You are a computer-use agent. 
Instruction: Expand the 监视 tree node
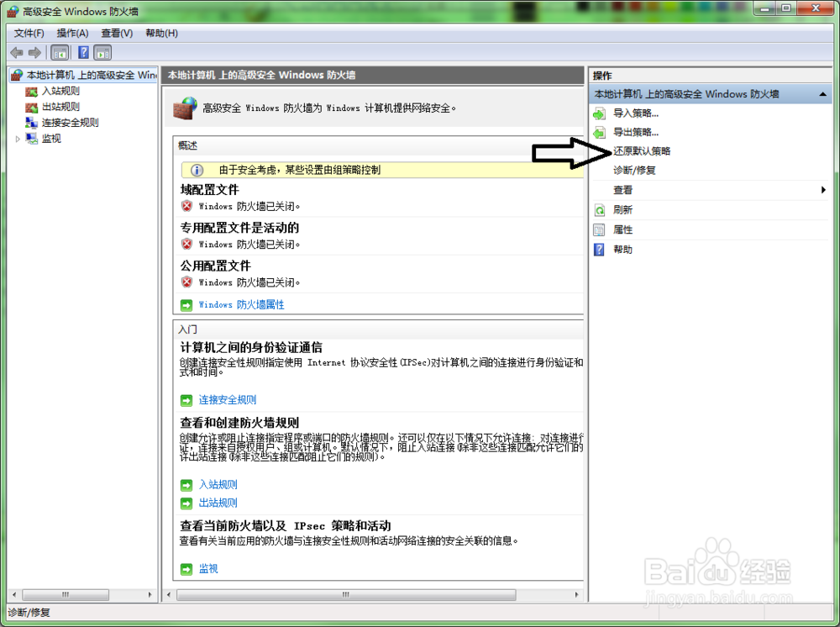pos(18,140)
